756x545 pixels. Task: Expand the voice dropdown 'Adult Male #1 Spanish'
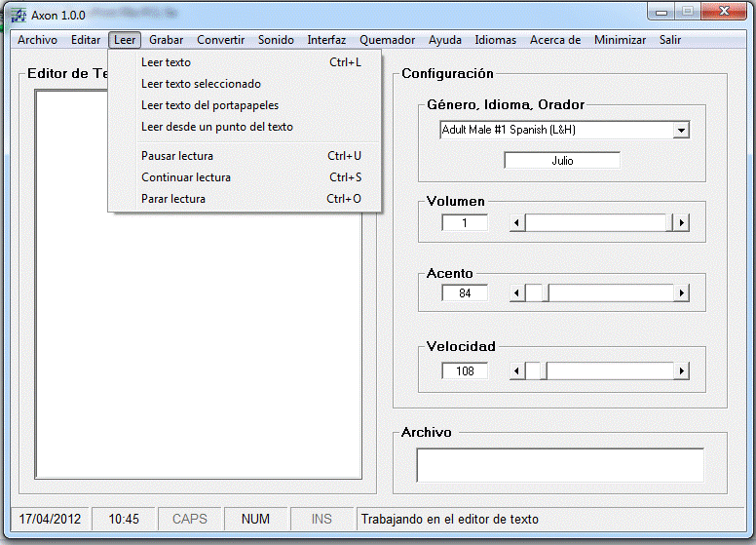click(x=681, y=130)
